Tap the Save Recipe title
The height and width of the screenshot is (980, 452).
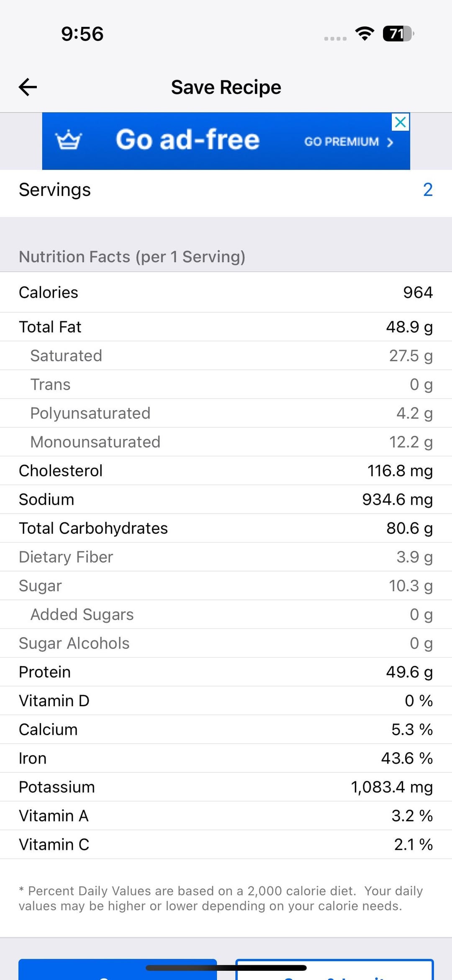[226, 87]
